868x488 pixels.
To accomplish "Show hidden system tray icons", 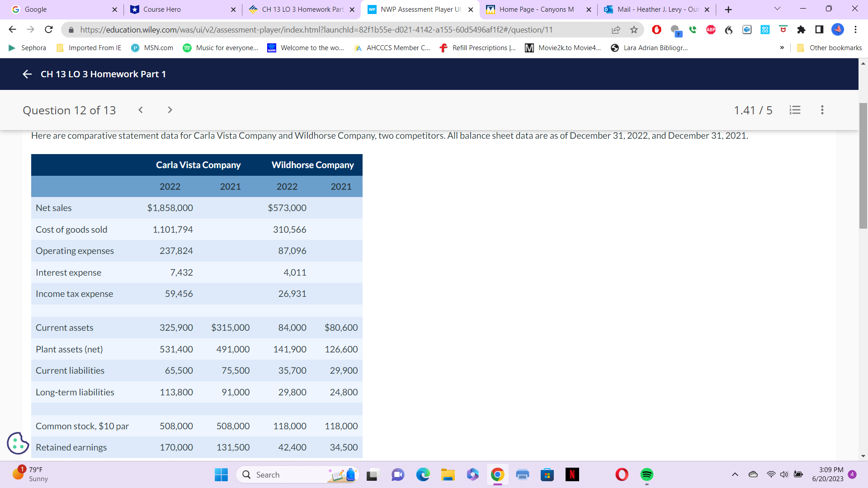I will pos(735,474).
